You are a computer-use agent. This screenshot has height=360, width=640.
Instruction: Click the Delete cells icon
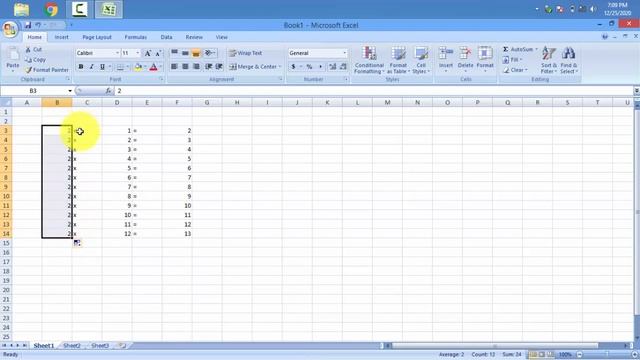click(x=465, y=53)
